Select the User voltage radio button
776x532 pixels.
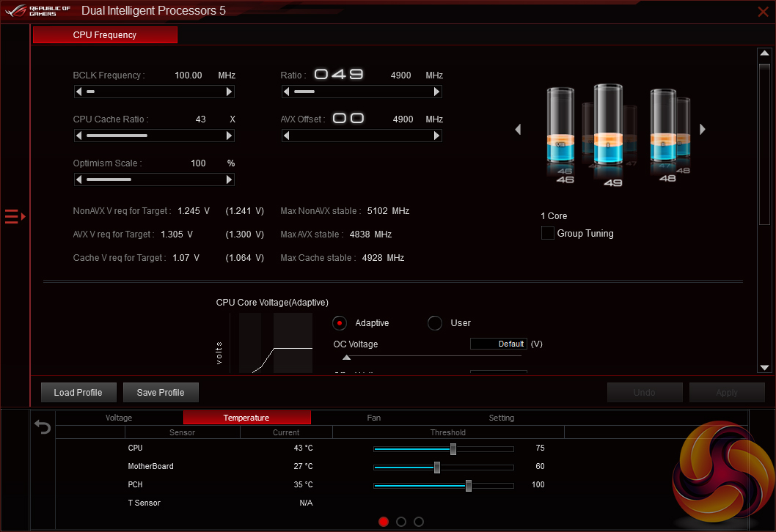[434, 323]
